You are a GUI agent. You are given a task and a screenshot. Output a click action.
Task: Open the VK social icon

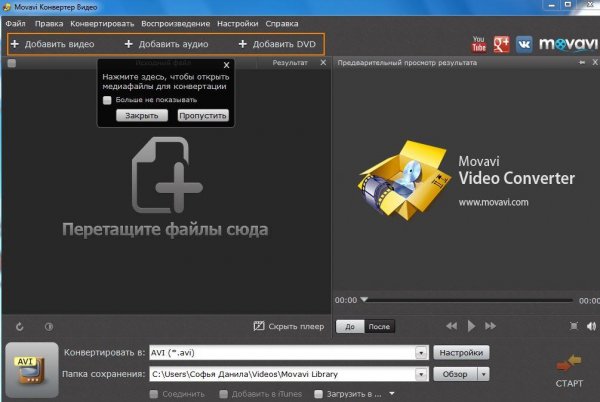(x=524, y=44)
